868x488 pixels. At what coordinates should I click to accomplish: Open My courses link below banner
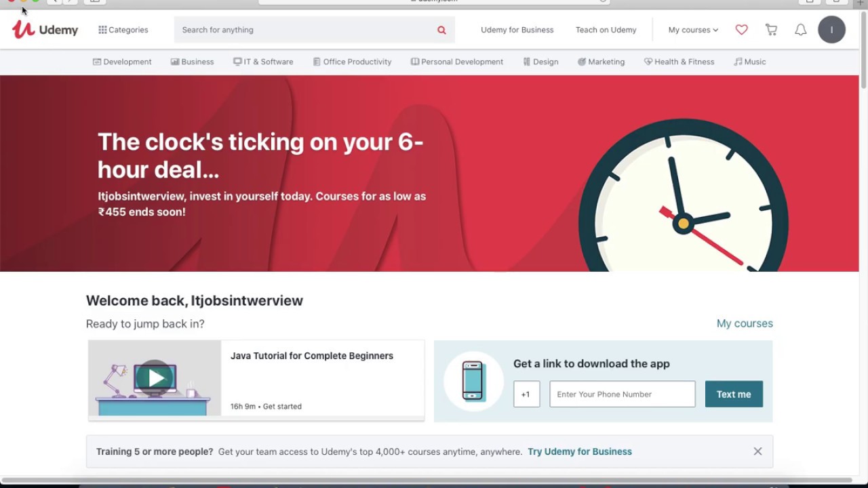[x=745, y=323]
